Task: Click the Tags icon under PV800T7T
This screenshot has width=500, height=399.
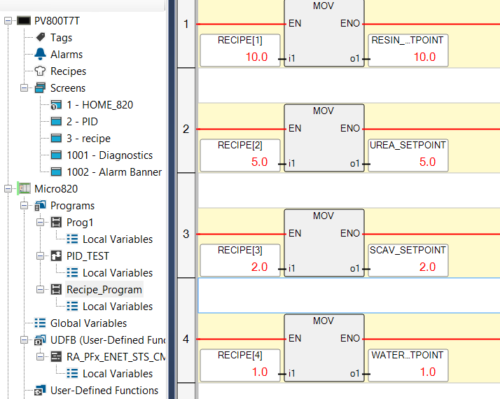Action: tap(40, 37)
